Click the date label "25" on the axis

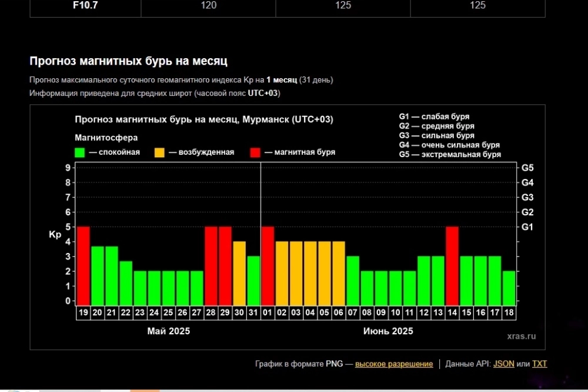pyautogui.click(x=168, y=313)
